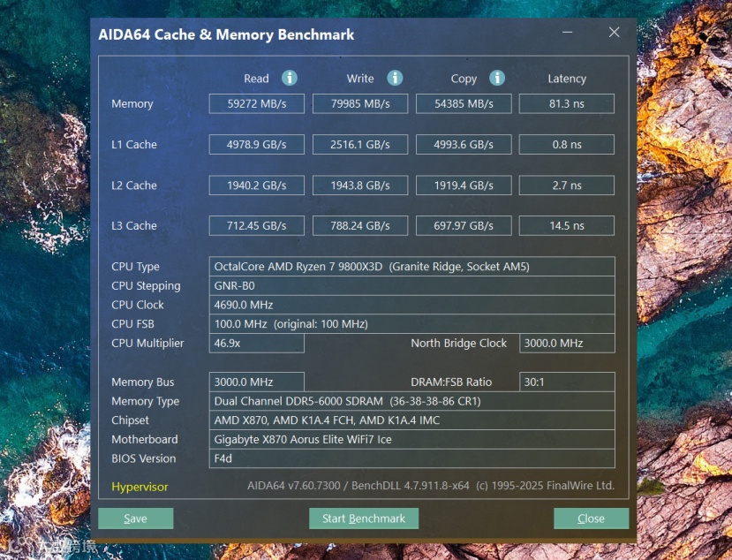The height and width of the screenshot is (560, 732).
Task: Click the L3 Cache write value 788.24 GB/s
Action: [360, 225]
